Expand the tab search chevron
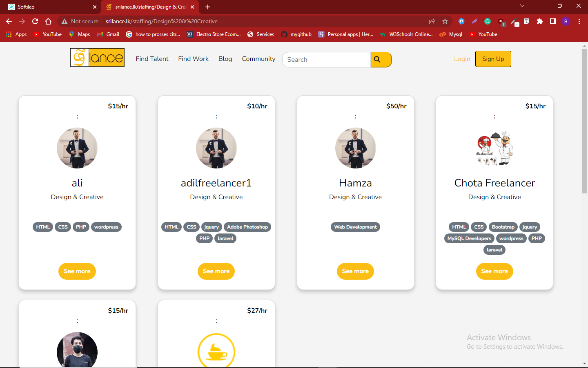Viewport: 588px width, 368px height. [522, 6]
